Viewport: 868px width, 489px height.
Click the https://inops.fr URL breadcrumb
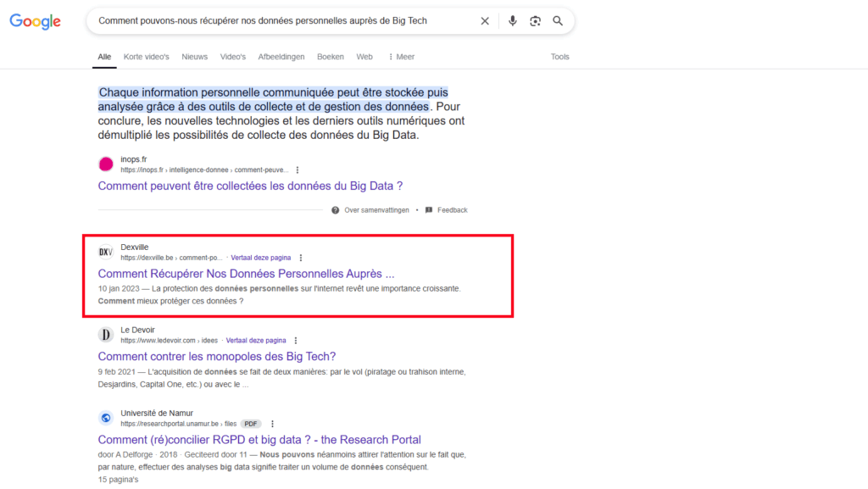(x=204, y=169)
